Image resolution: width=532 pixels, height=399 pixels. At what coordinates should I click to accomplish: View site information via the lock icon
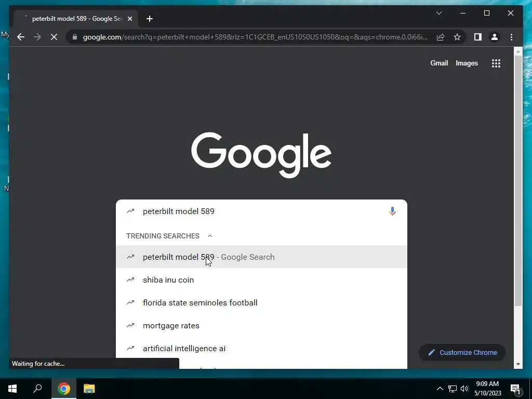coord(75,37)
